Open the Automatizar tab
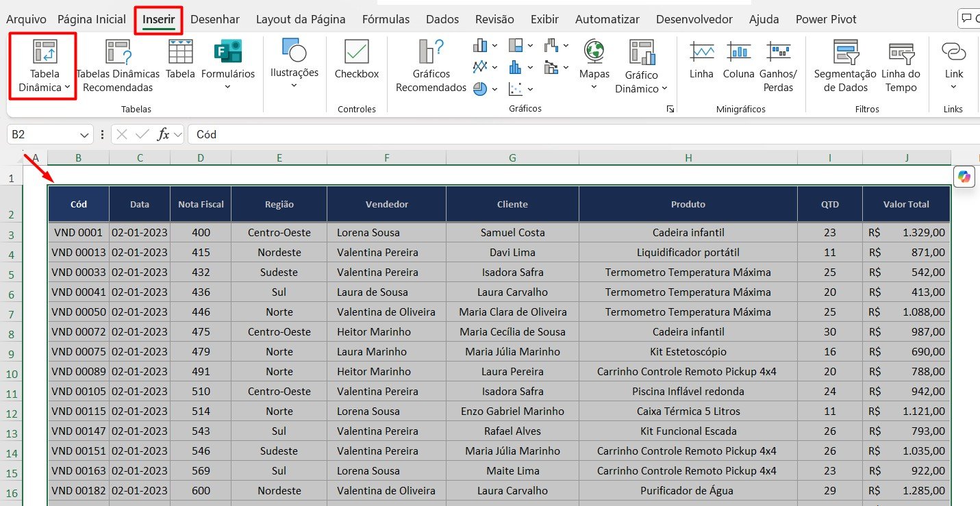980x506 pixels. [x=607, y=19]
